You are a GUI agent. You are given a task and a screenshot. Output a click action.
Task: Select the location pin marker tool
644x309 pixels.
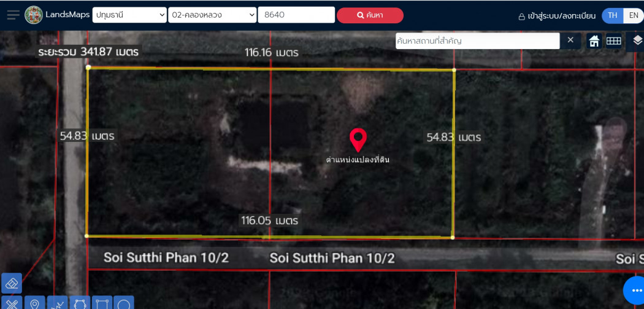click(34, 303)
